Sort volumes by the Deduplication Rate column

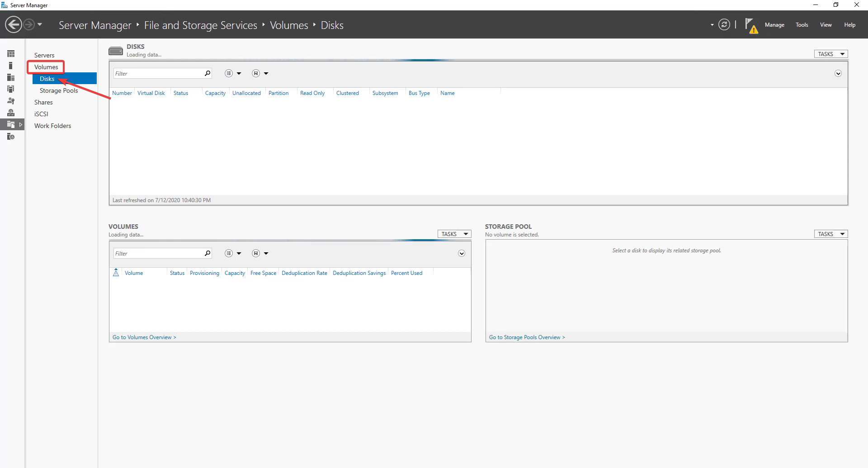click(x=304, y=273)
